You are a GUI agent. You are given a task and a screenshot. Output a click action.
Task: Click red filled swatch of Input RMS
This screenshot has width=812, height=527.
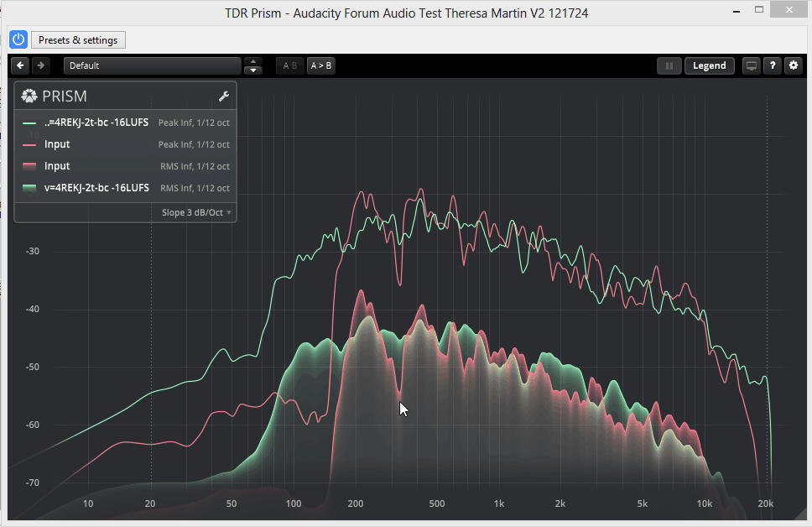tap(29, 166)
